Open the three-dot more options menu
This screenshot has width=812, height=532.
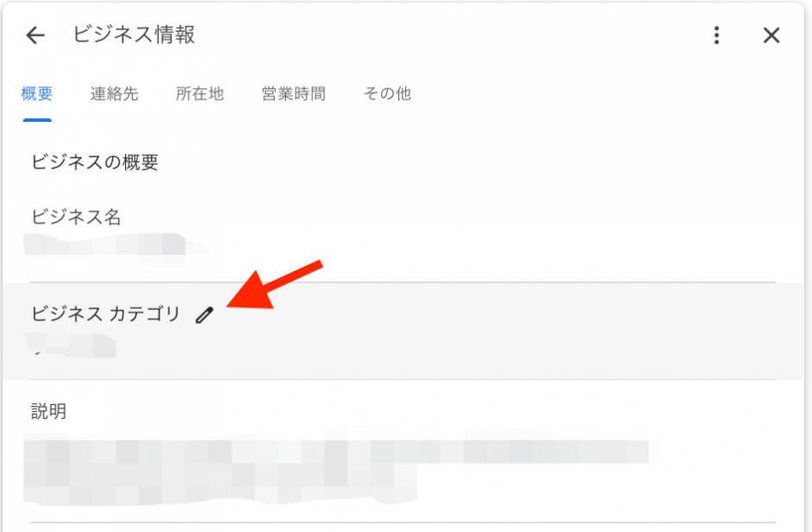pos(717,35)
